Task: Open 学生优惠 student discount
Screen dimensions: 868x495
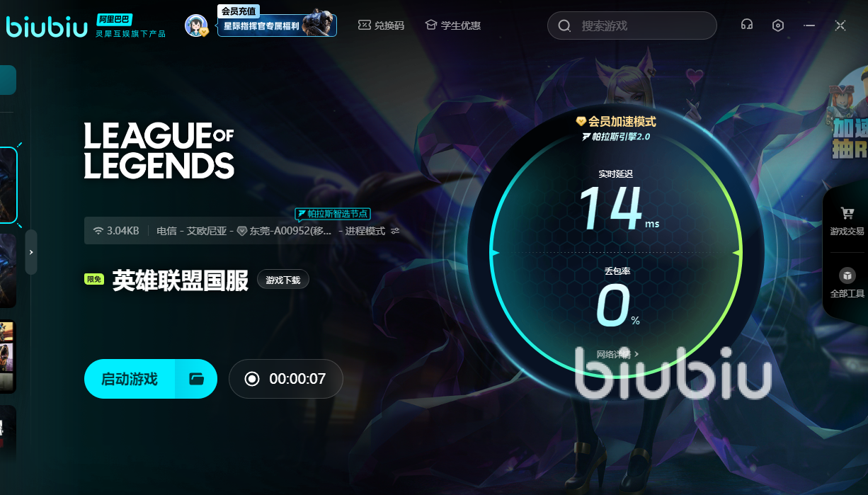Action: click(452, 25)
